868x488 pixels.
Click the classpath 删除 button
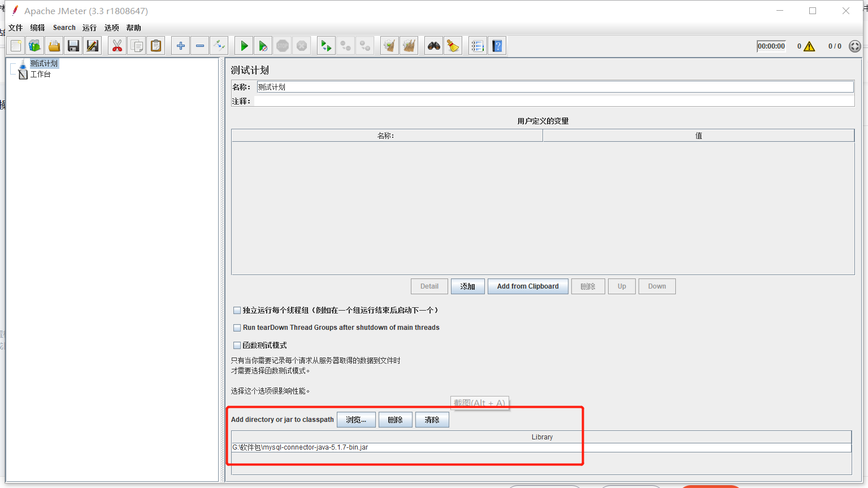click(396, 420)
